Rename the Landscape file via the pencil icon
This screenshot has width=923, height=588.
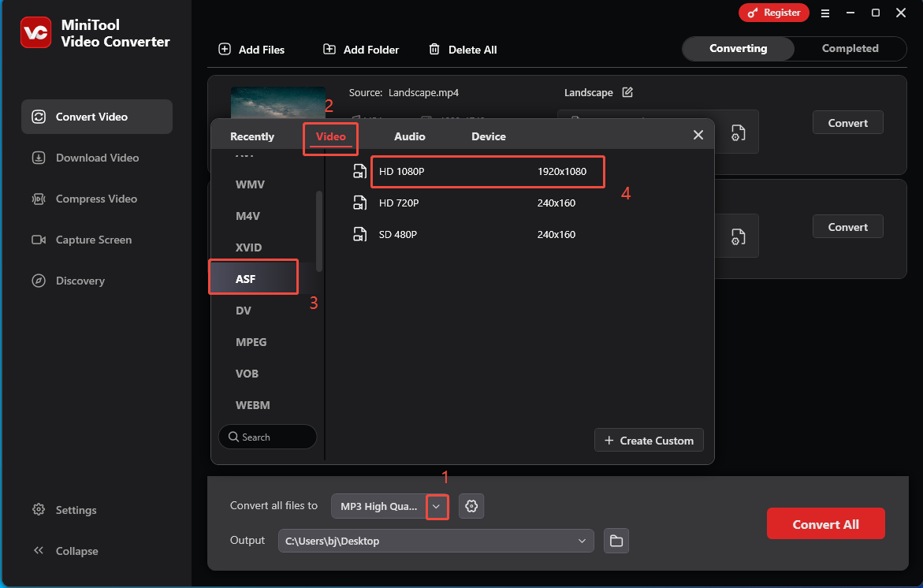point(627,92)
